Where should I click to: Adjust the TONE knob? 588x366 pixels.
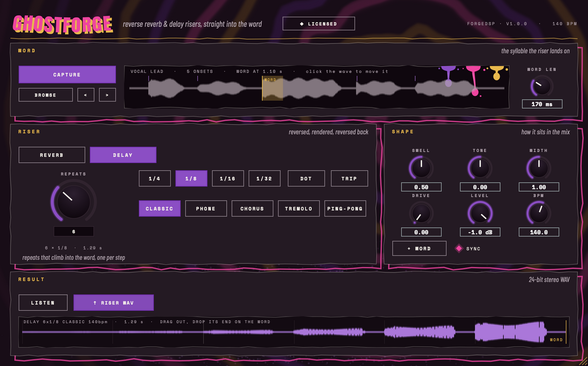click(x=480, y=168)
